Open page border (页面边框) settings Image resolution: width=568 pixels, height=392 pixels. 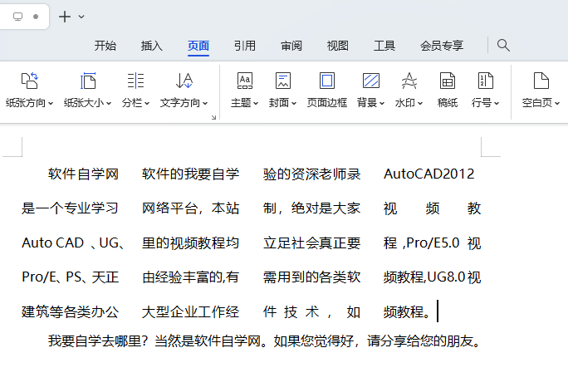click(x=327, y=91)
